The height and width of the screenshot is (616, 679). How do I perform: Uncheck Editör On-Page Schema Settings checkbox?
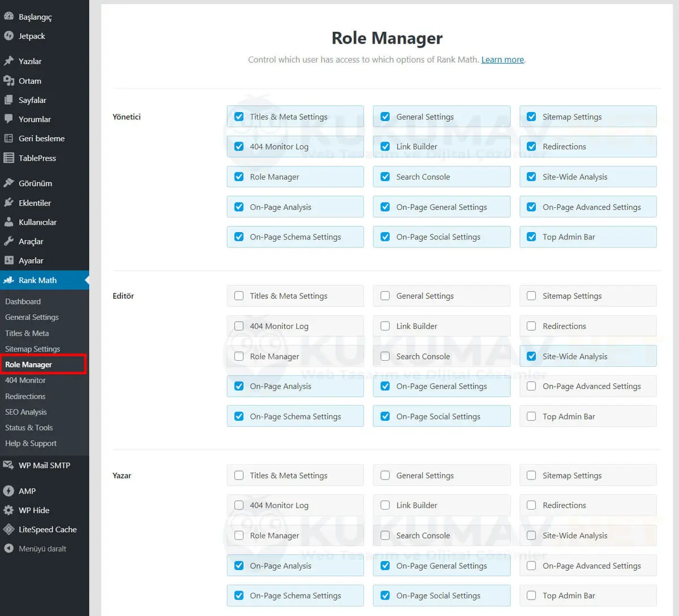coord(239,416)
